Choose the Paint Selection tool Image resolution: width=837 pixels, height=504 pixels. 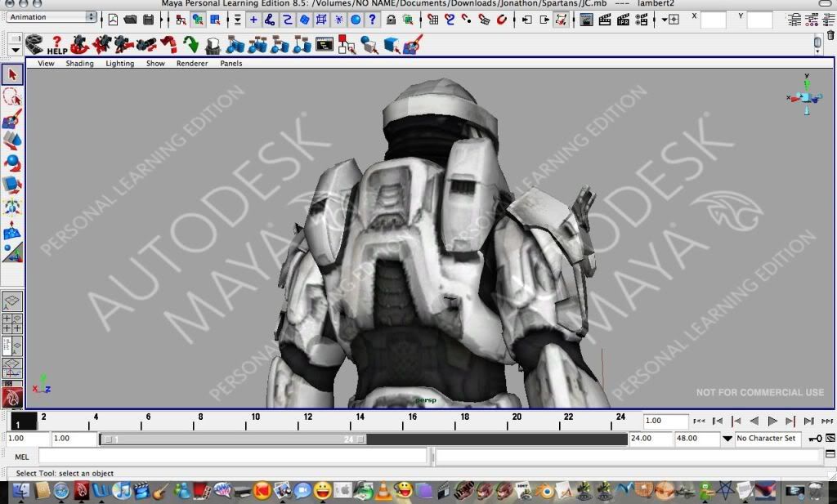click(12, 119)
